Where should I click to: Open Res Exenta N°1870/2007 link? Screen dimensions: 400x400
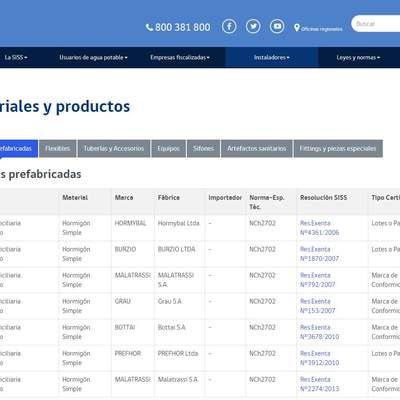click(x=319, y=254)
